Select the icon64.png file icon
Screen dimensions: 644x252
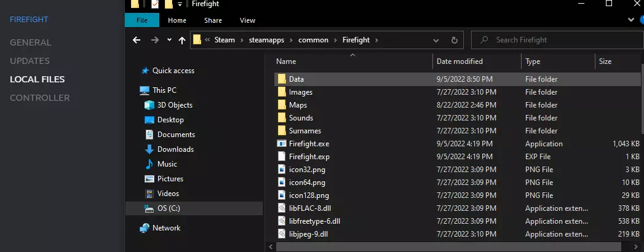point(281,182)
